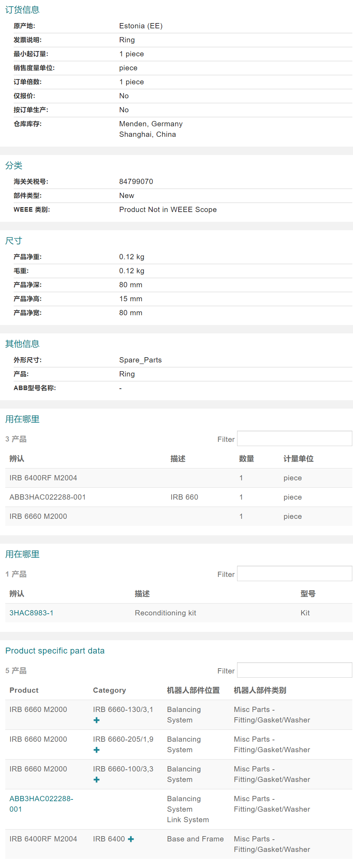This screenshot has width=353, height=868.
Task: Click the Reconditioning kit description cell
Action: pyautogui.click(x=165, y=613)
